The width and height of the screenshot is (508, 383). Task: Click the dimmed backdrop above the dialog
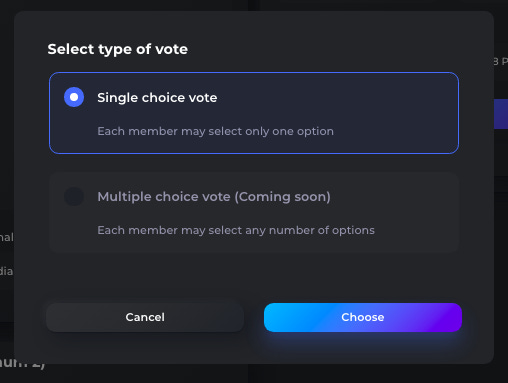(253, 5)
